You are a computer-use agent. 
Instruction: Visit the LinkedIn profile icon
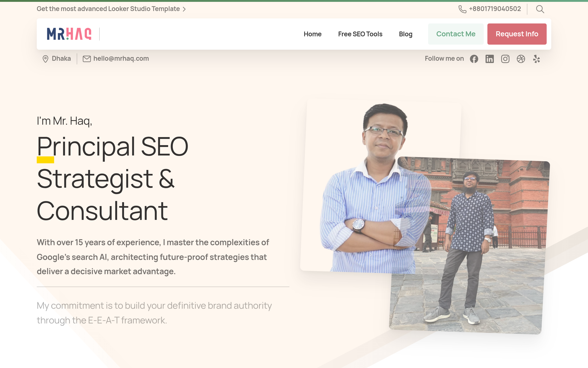[x=490, y=59]
